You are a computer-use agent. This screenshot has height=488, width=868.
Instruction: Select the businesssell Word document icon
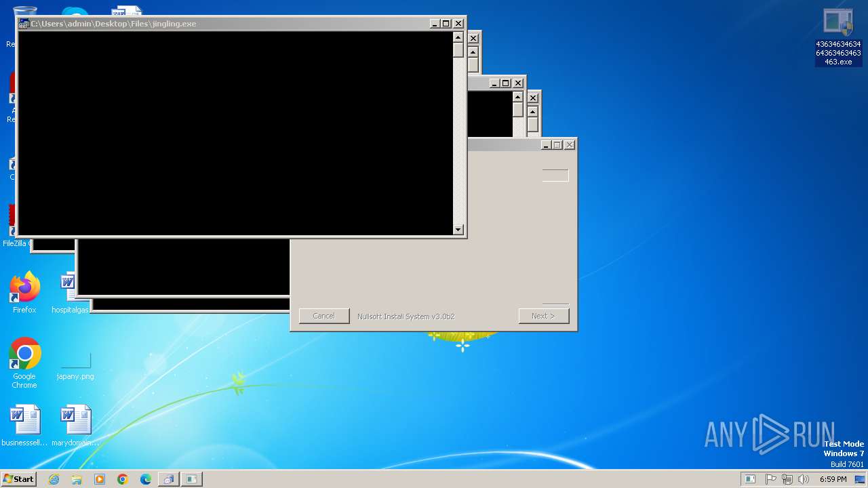[24, 426]
